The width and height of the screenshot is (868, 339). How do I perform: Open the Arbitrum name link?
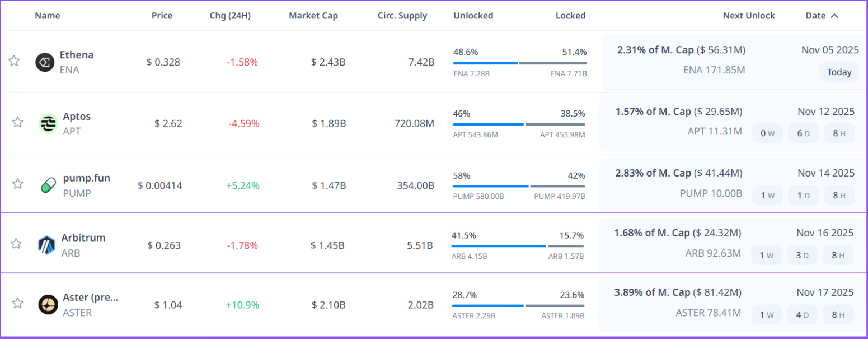point(83,238)
